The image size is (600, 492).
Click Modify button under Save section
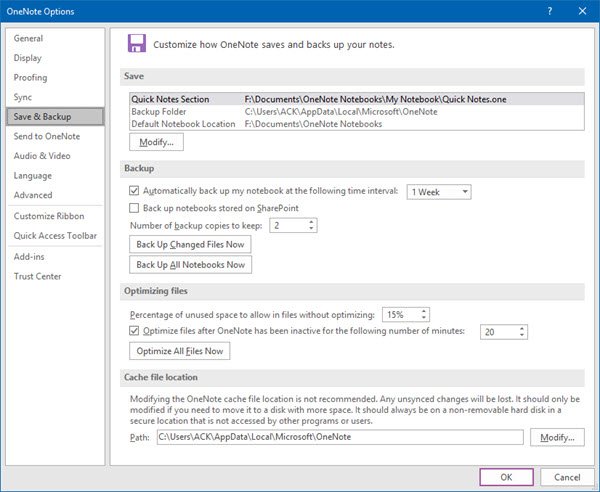pyautogui.click(x=155, y=143)
